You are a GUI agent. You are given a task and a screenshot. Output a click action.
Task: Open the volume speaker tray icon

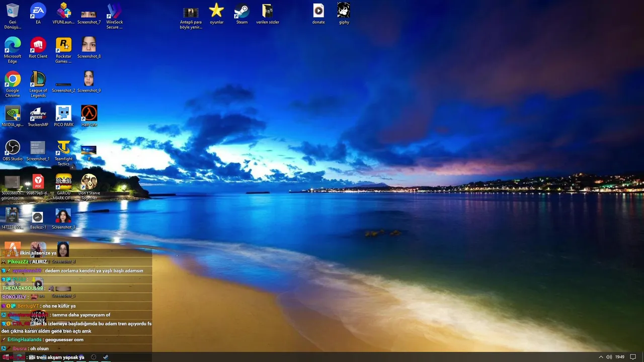[609, 357]
